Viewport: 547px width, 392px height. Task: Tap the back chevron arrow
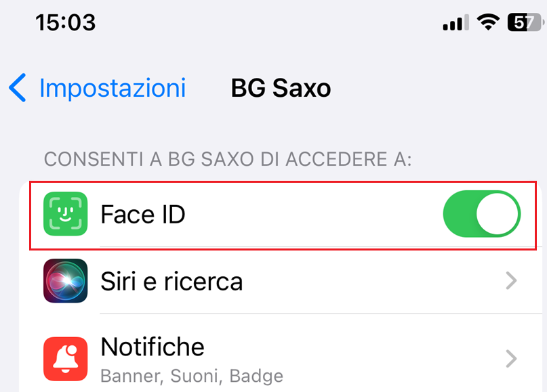[18, 88]
